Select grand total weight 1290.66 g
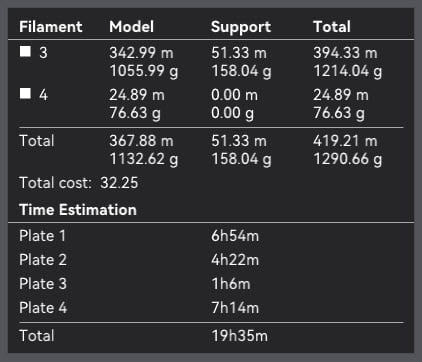 (348, 159)
